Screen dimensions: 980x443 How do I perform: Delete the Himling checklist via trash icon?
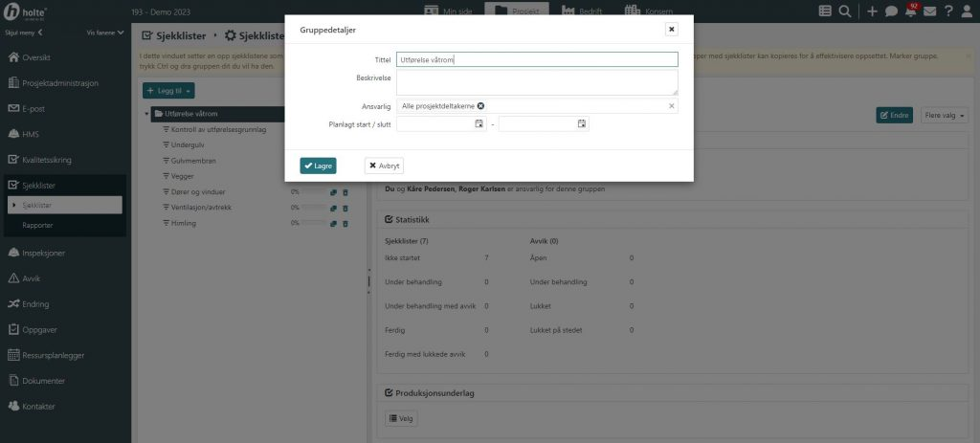coord(345,223)
